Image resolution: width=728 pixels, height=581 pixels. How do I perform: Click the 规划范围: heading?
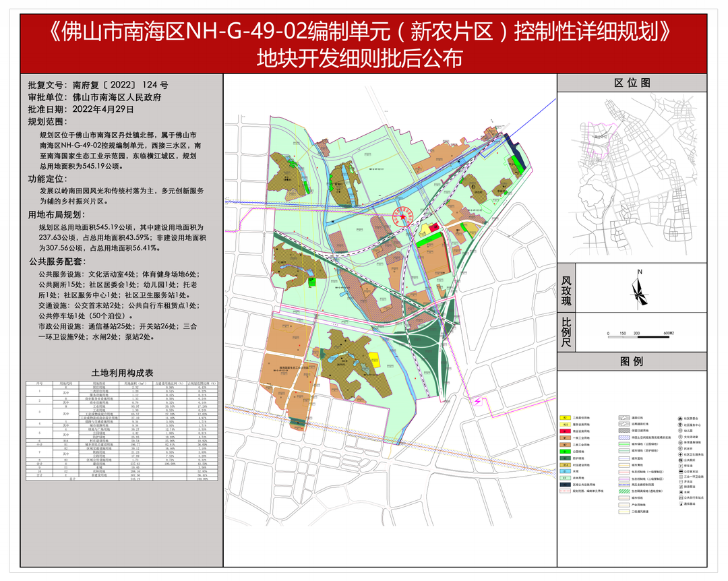point(48,122)
